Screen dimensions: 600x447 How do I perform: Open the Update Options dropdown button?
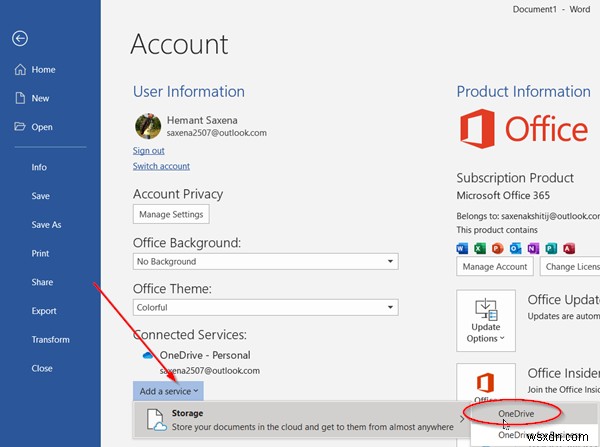486,321
